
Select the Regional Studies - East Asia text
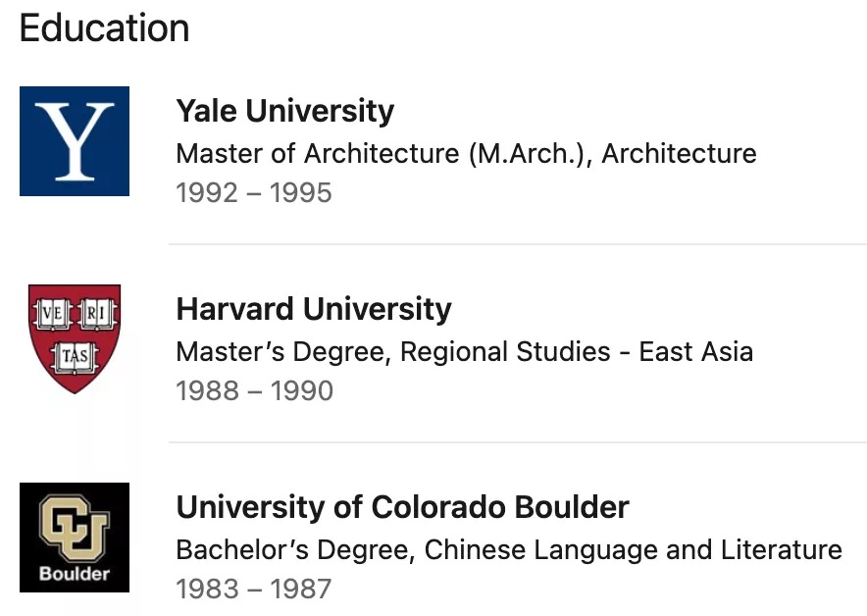(x=577, y=352)
